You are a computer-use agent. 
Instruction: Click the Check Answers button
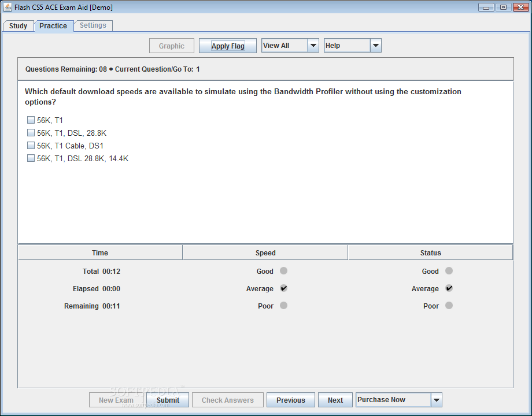coord(228,400)
